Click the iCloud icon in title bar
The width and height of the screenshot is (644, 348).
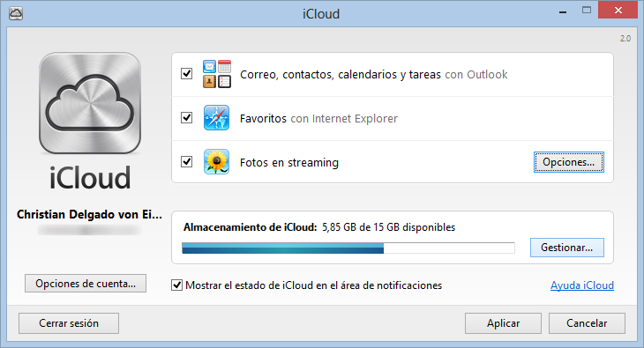[x=16, y=13]
